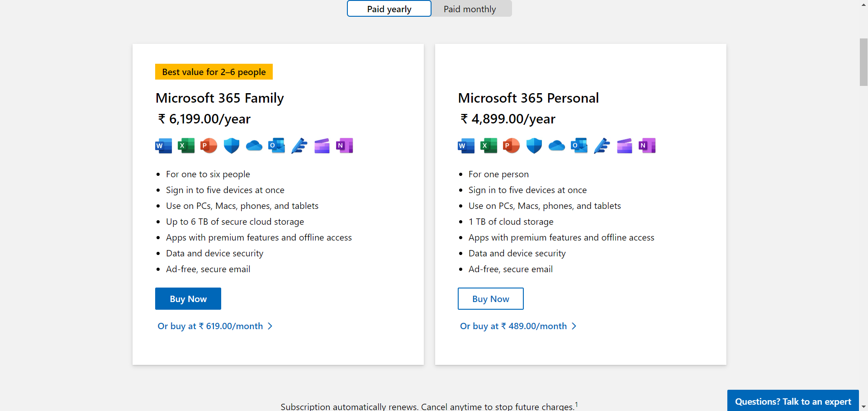
Task: Click the Microsoft Editor icon in Personal plan
Action: point(602,146)
